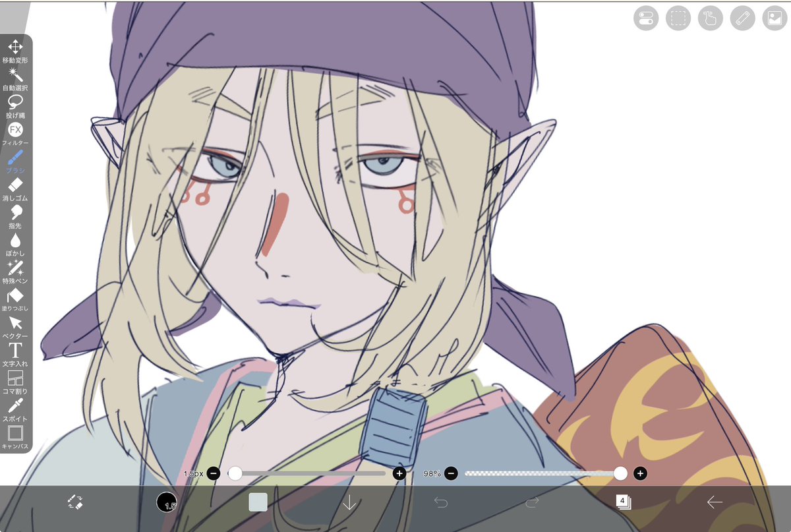Screen dimensions: 791x532
Task: Undo the last stroke
Action: pos(440,502)
